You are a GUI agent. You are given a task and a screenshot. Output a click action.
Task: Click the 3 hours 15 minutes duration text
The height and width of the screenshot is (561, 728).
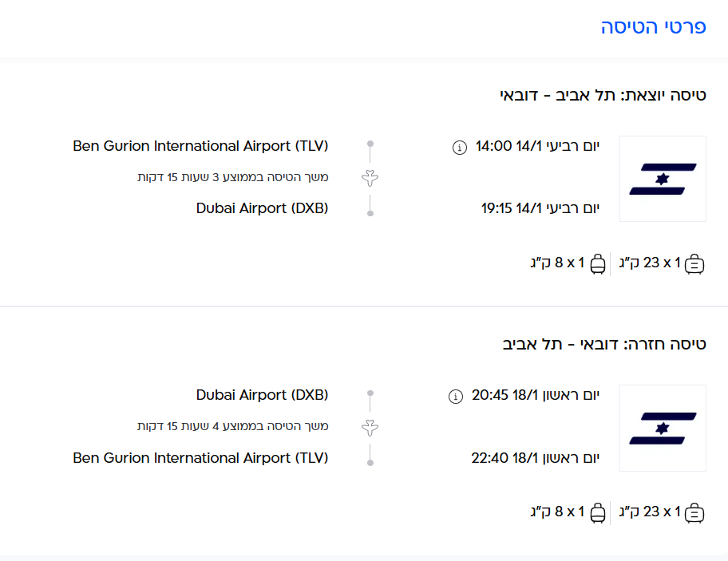[x=232, y=177]
